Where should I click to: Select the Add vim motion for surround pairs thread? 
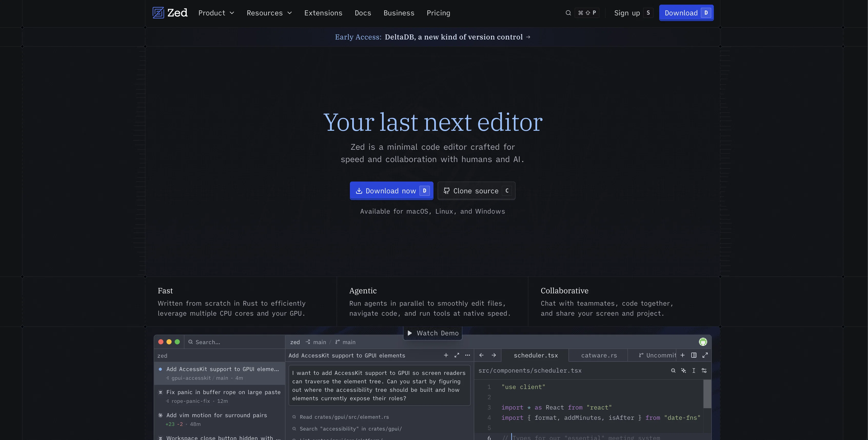(x=219, y=419)
